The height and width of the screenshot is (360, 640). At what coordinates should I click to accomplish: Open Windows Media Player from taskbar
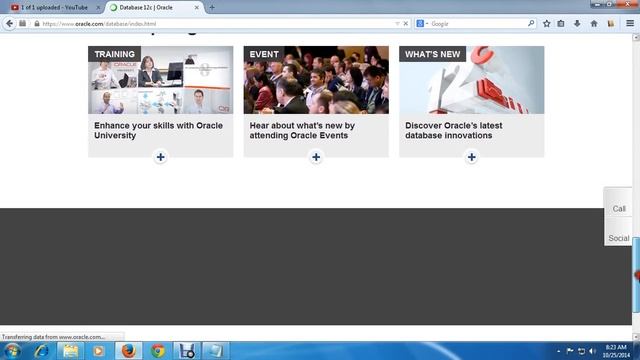pyautogui.click(x=98, y=351)
